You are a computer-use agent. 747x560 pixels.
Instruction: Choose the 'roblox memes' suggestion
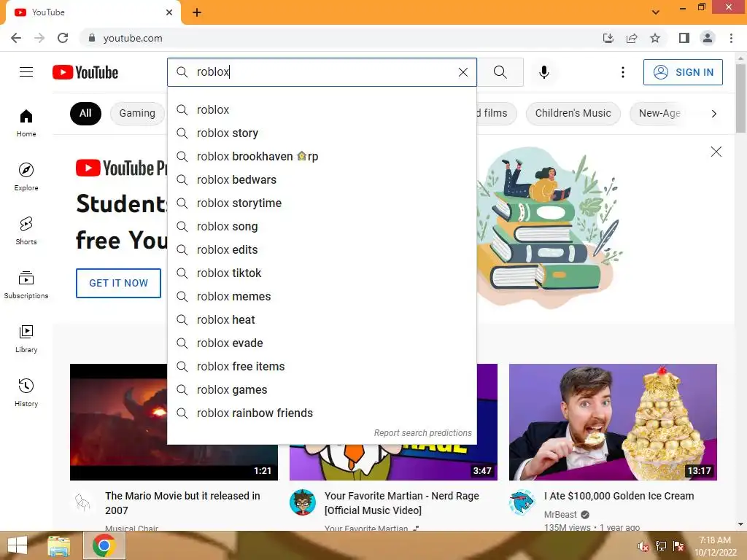(322, 297)
